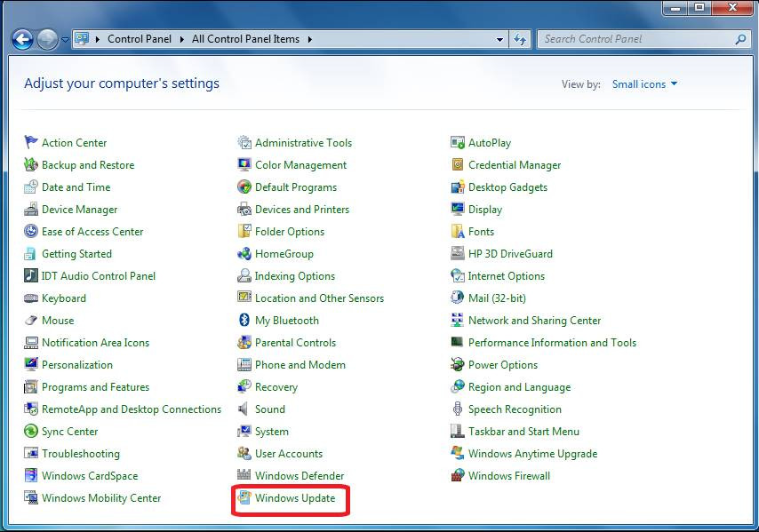759x532 pixels.
Task: Open the Parental Controls link
Action: pyautogui.click(x=295, y=343)
